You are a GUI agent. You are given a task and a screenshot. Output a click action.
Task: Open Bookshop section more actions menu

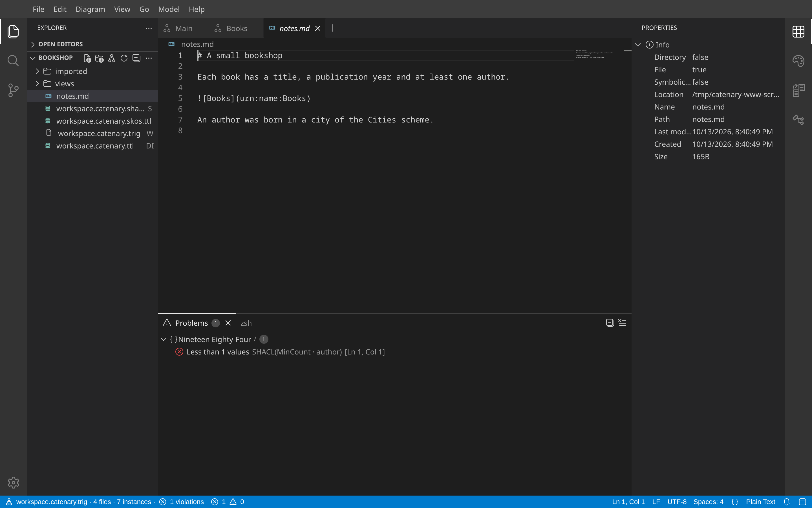(x=149, y=58)
